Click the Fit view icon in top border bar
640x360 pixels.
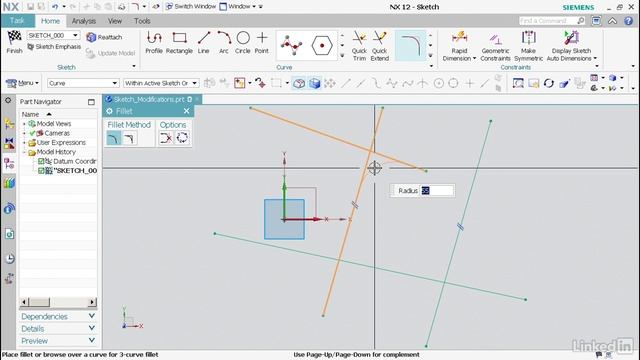(x=518, y=83)
